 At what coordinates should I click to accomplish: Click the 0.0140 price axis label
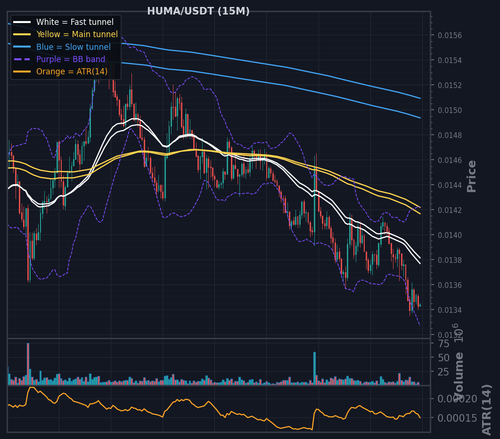(450, 235)
